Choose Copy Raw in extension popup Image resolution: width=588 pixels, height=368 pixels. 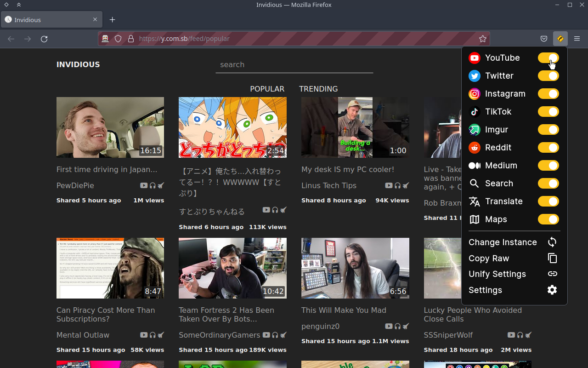514,258
